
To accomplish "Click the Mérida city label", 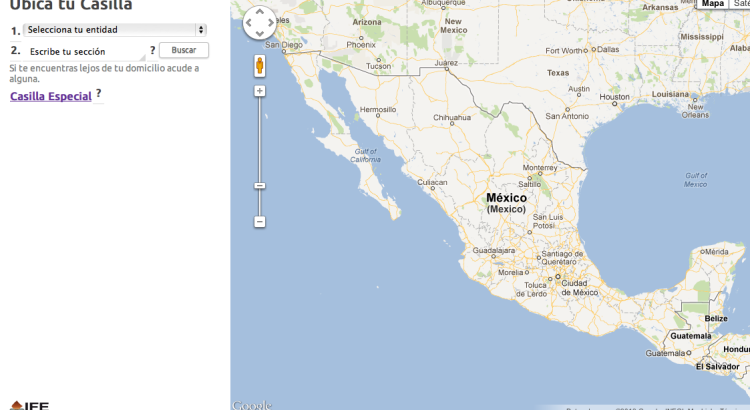I will pyautogui.click(x=717, y=251).
